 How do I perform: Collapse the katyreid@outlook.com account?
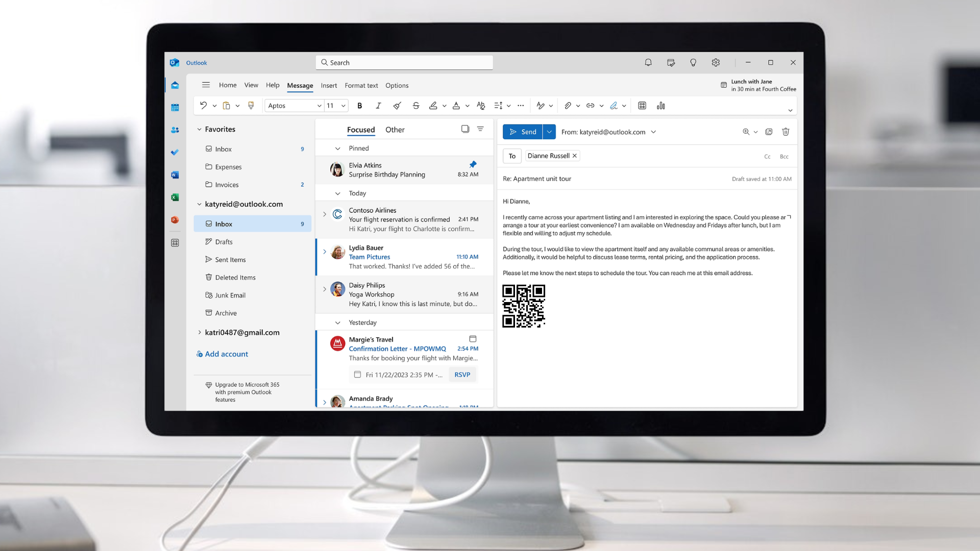click(x=199, y=204)
